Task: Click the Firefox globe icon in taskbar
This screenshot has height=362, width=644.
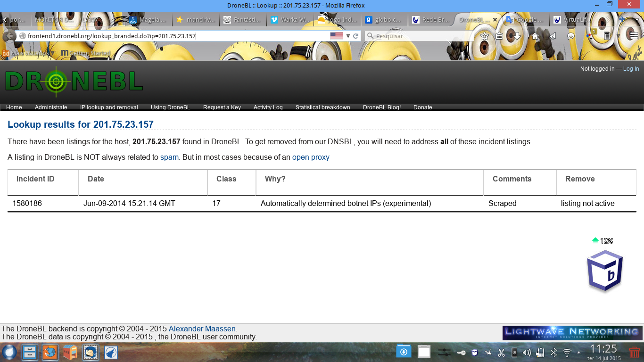Action: tap(50, 352)
